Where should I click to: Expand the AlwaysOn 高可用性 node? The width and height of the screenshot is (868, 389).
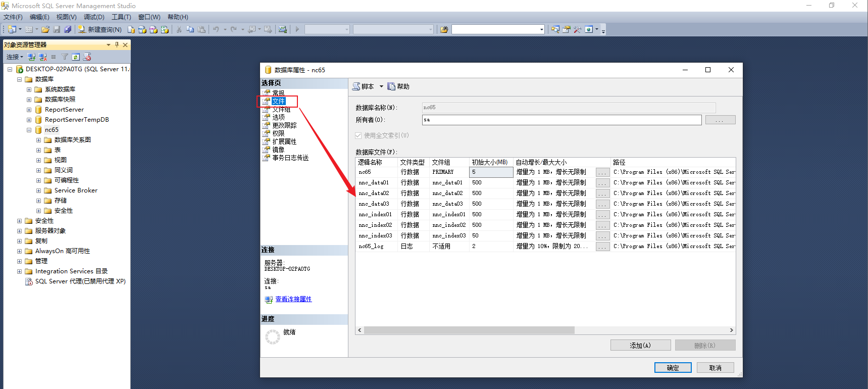[x=19, y=251]
